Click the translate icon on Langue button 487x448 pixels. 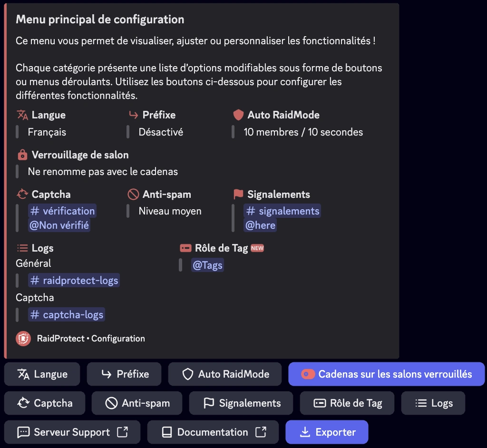click(x=23, y=374)
